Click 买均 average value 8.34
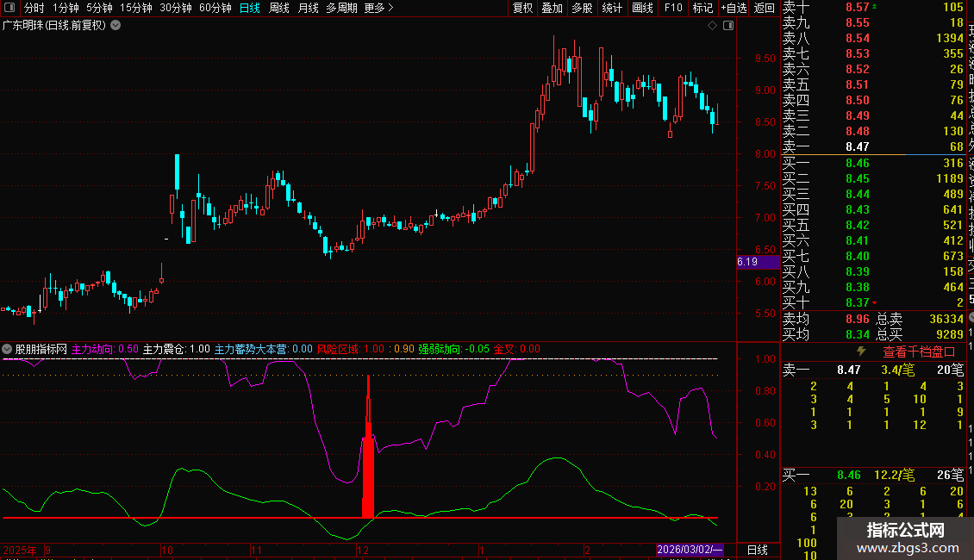The image size is (974, 560). click(858, 334)
